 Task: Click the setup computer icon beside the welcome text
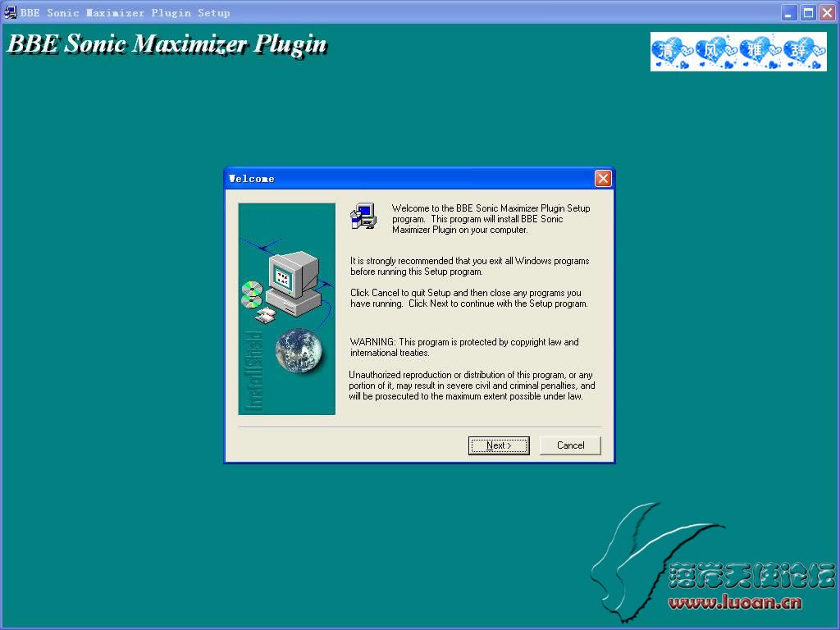click(363, 217)
